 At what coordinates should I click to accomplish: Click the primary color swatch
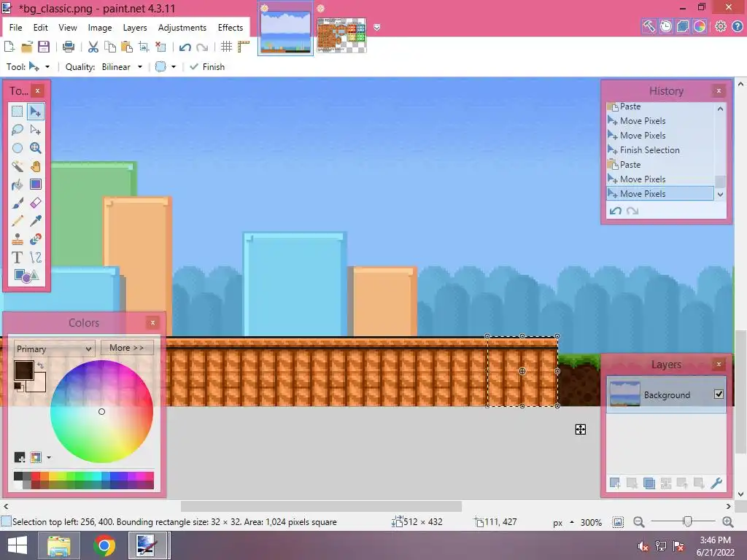(23, 370)
